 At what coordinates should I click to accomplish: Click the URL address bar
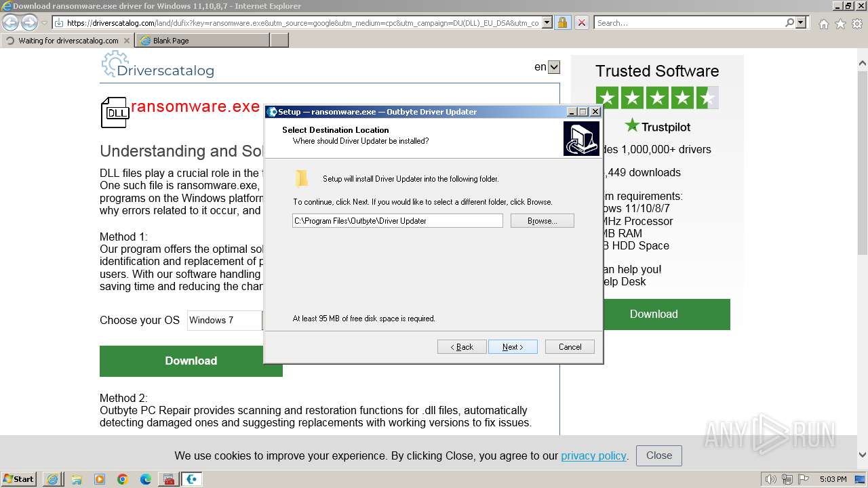point(302,22)
